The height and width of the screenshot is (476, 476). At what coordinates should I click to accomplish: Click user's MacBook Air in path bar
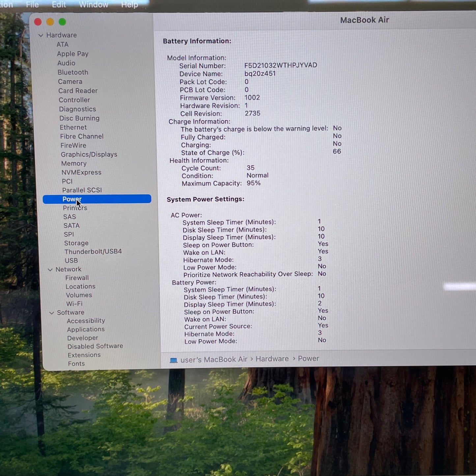click(214, 359)
